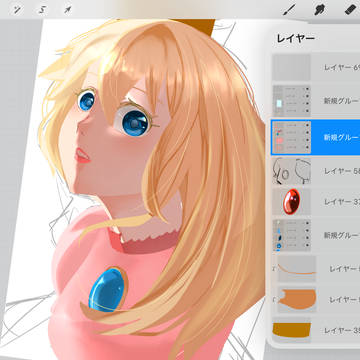Screen dimensions: 360x360
Task: Click the レイヤー 35 layer name
Action: click(342, 330)
